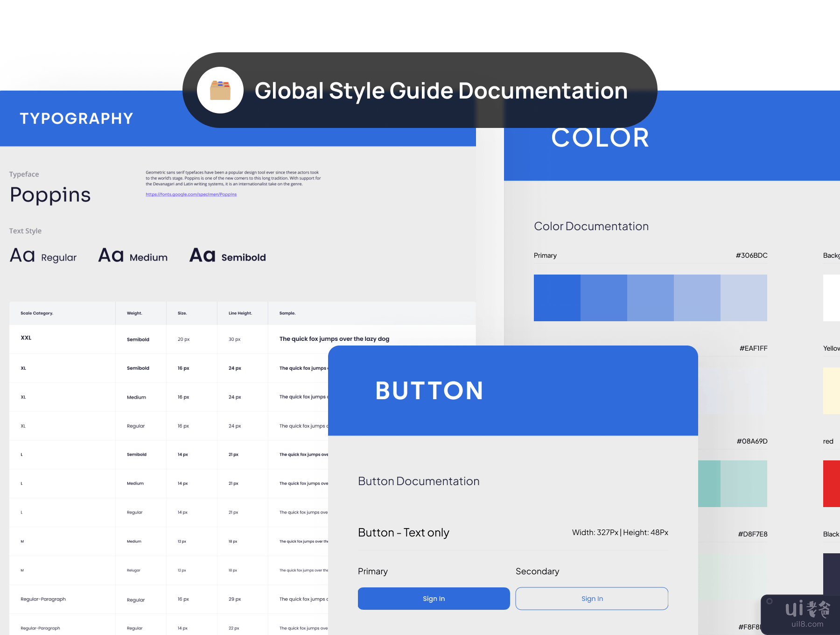Image resolution: width=840 pixels, height=635 pixels.
Task: Click the TYPOGRAPHY section heading
Action: 77,119
